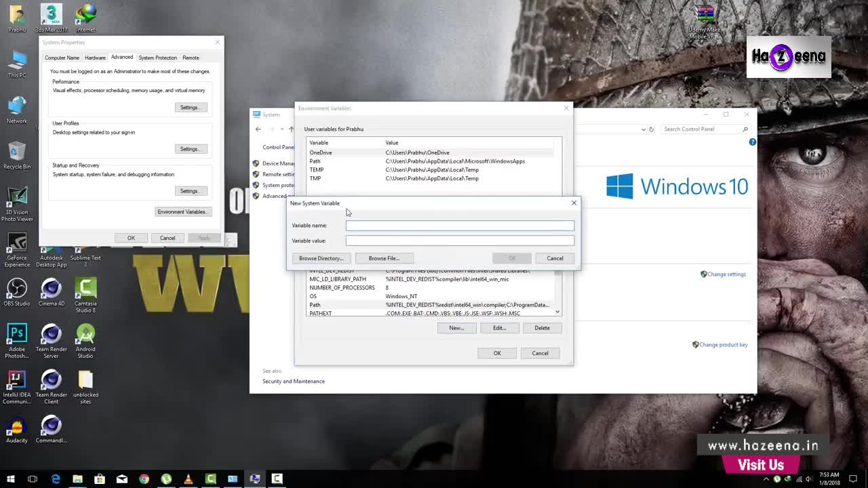
Task: Click the Search Control Panel box
Action: click(705, 129)
